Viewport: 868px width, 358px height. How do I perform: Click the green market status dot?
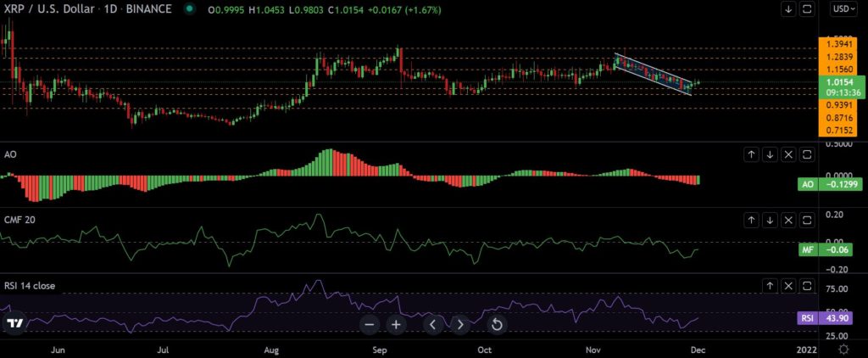click(191, 9)
